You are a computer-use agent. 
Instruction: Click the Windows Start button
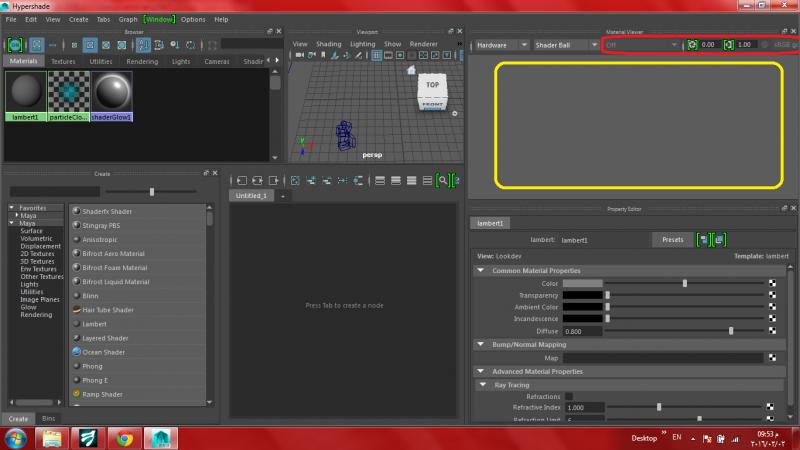pyautogui.click(x=17, y=437)
